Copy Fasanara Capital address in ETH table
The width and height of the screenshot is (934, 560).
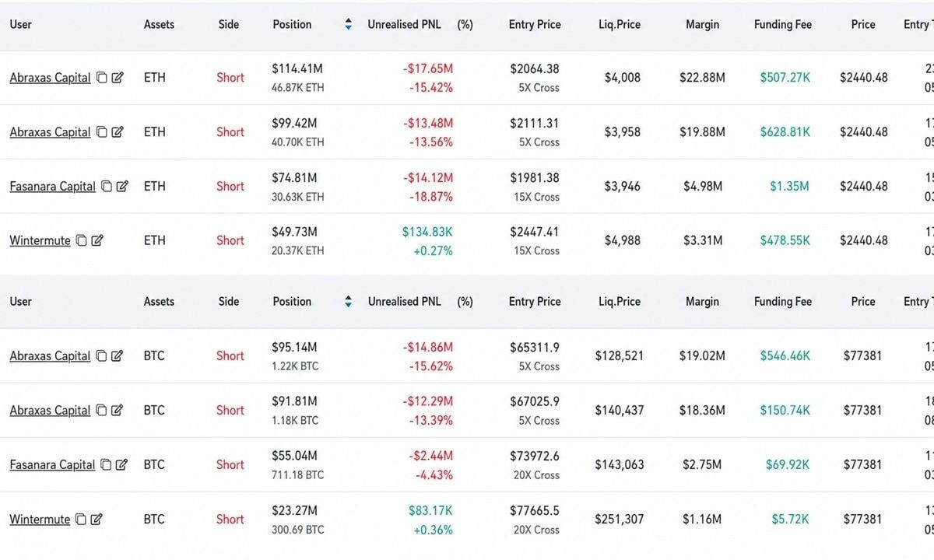pyautogui.click(x=107, y=187)
